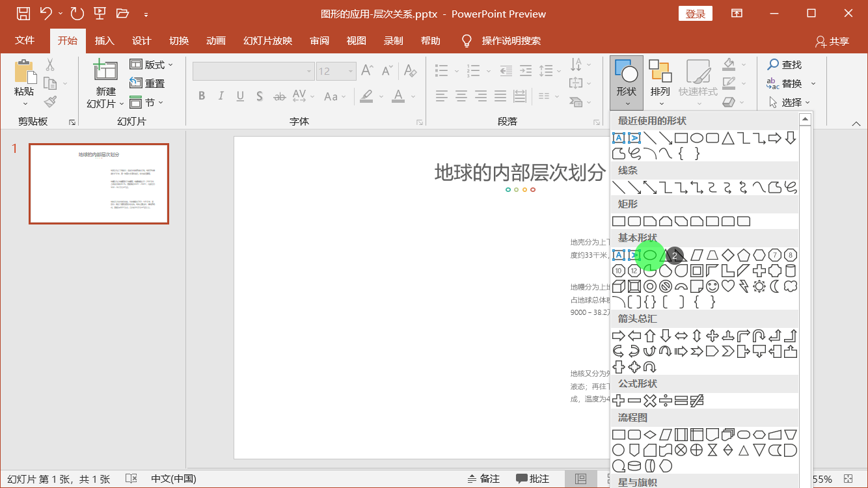
Task: Insert the lightning bolt shape
Action: (x=744, y=286)
